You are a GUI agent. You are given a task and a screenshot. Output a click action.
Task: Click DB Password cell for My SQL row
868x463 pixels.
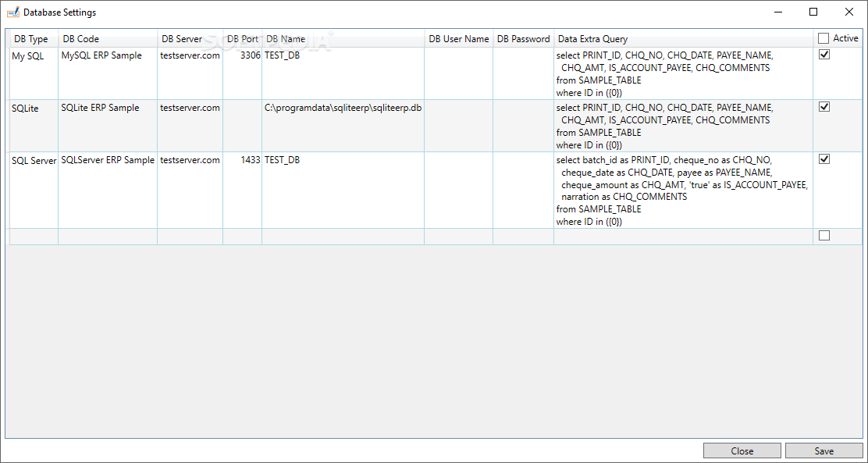coord(523,73)
